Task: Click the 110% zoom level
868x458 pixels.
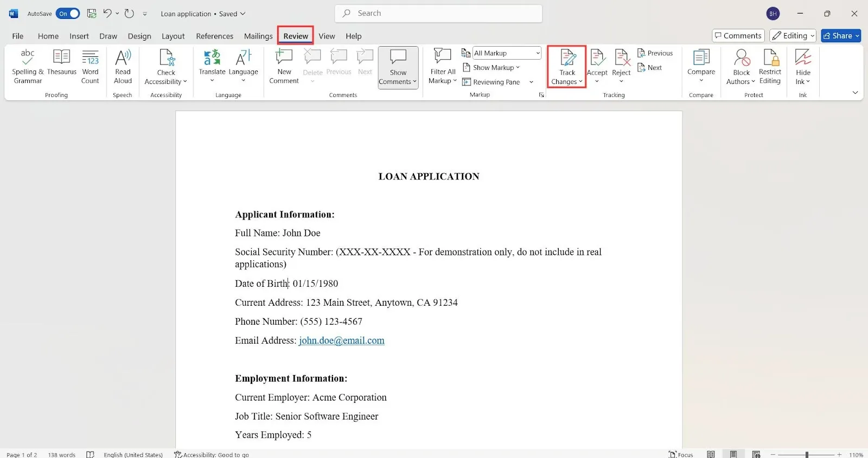Action: [856, 454]
